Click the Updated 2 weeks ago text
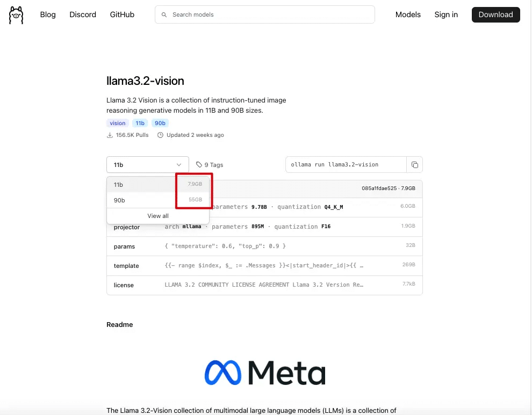 coord(195,135)
